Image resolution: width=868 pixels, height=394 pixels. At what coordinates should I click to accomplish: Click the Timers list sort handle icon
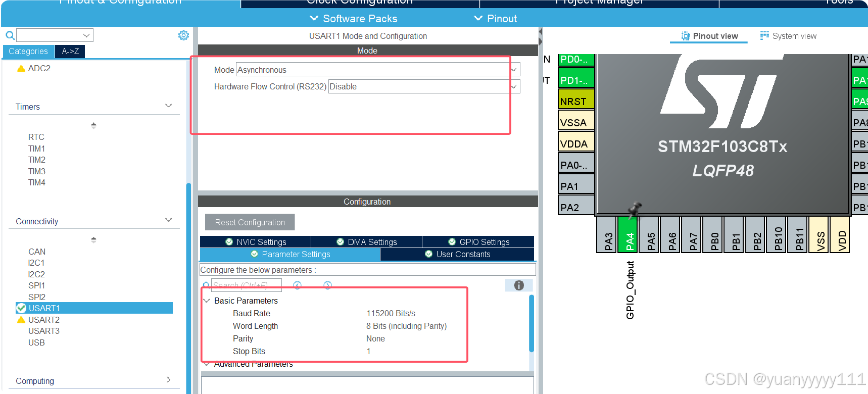[x=93, y=125]
